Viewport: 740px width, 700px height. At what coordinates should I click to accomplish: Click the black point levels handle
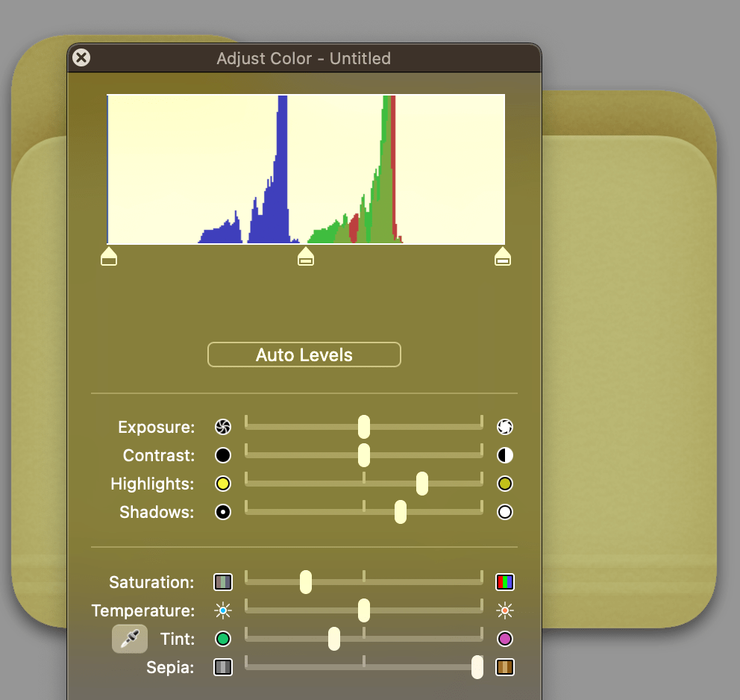coord(109,256)
